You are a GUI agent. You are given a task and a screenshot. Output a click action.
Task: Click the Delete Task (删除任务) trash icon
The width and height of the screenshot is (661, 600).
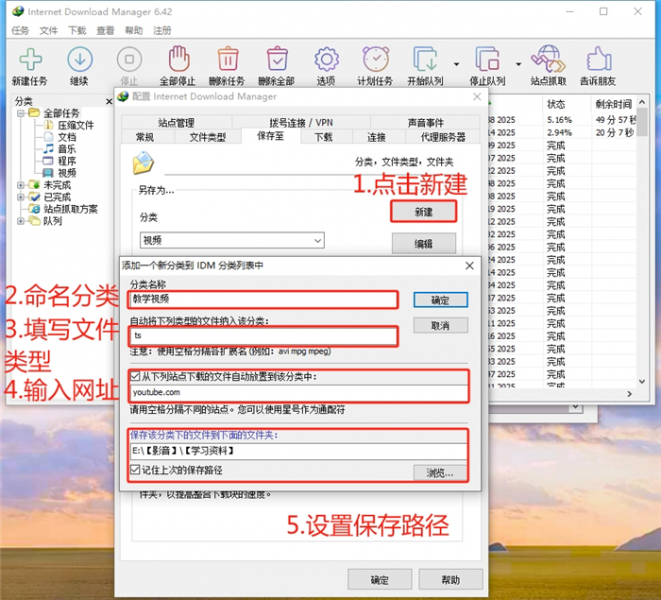click(228, 59)
